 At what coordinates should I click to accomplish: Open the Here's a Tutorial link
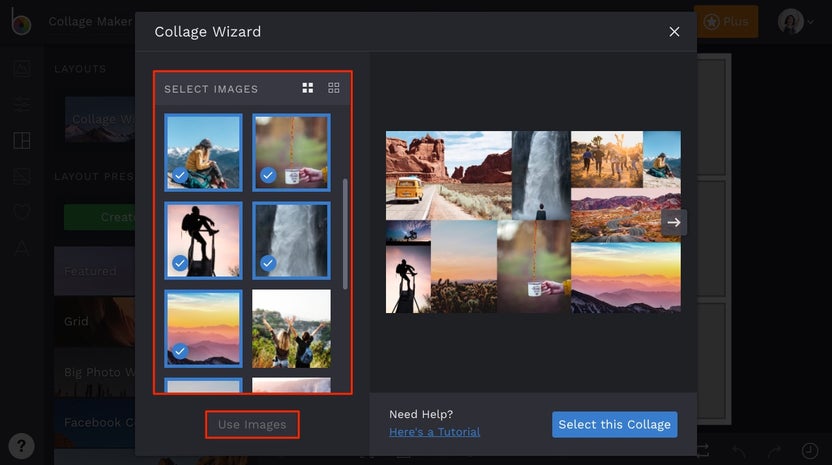(434, 432)
